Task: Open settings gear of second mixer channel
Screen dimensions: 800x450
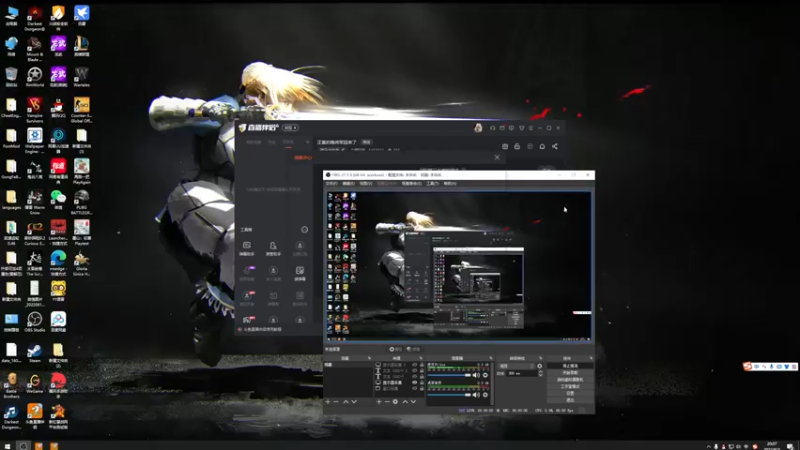Action: 485,394
